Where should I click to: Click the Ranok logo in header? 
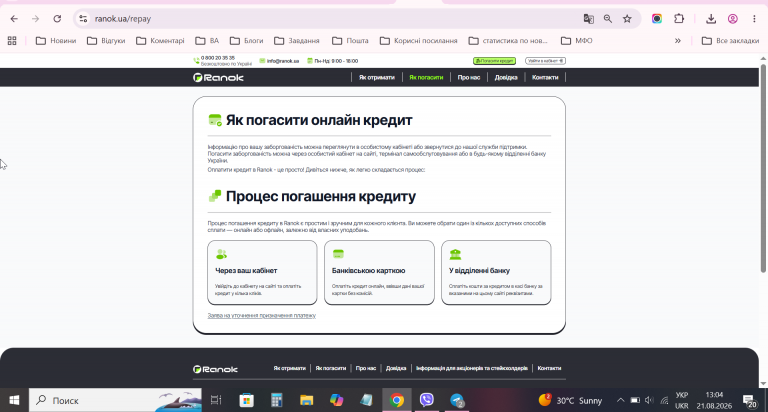pyautogui.click(x=218, y=77)
